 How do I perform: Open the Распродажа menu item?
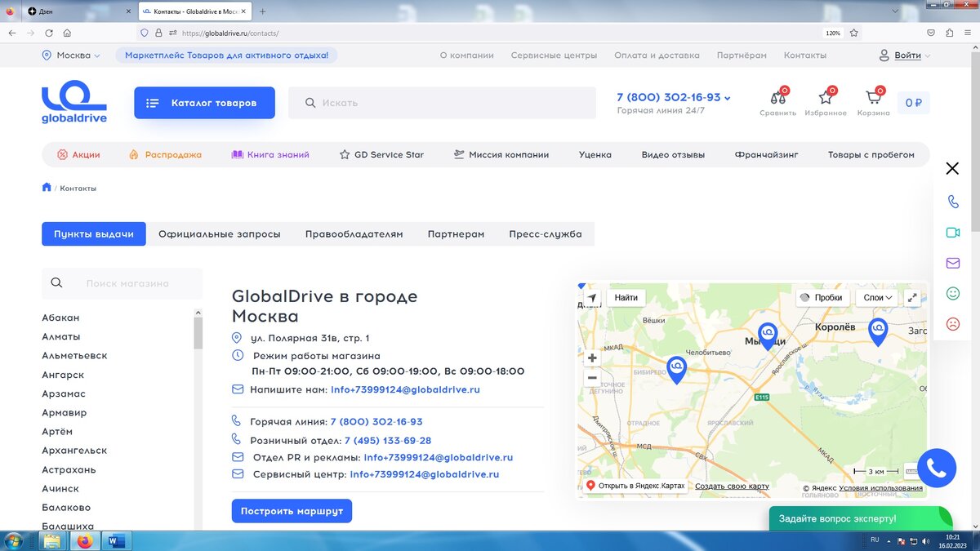click(165, 154)
